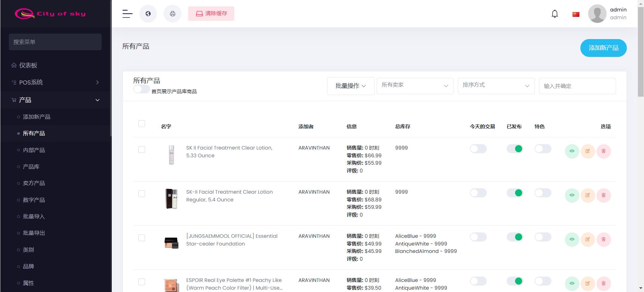Select 内部产品 in sidebar
This screenshot has width=644, height=292.
(x=34, y=150)
